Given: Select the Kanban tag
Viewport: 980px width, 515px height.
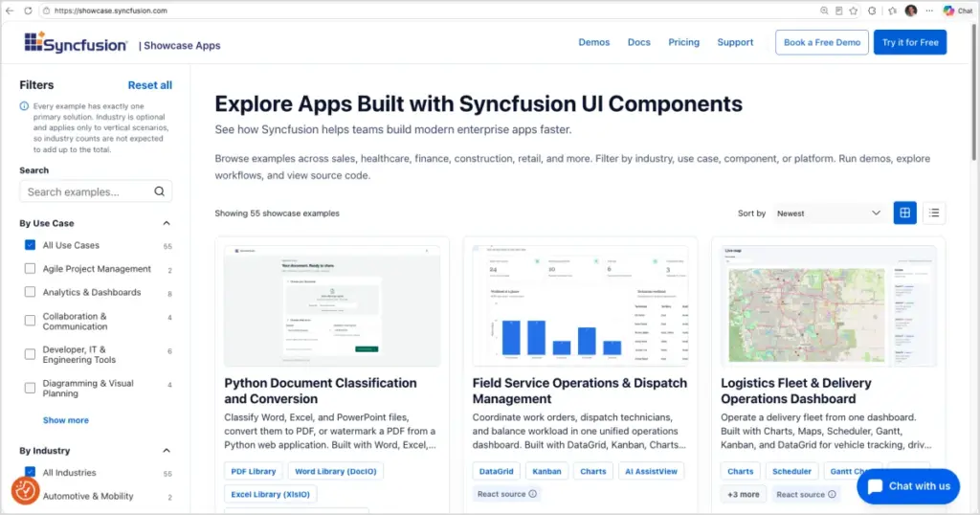Looking at the screenshot, I should (x=546, y=471).
